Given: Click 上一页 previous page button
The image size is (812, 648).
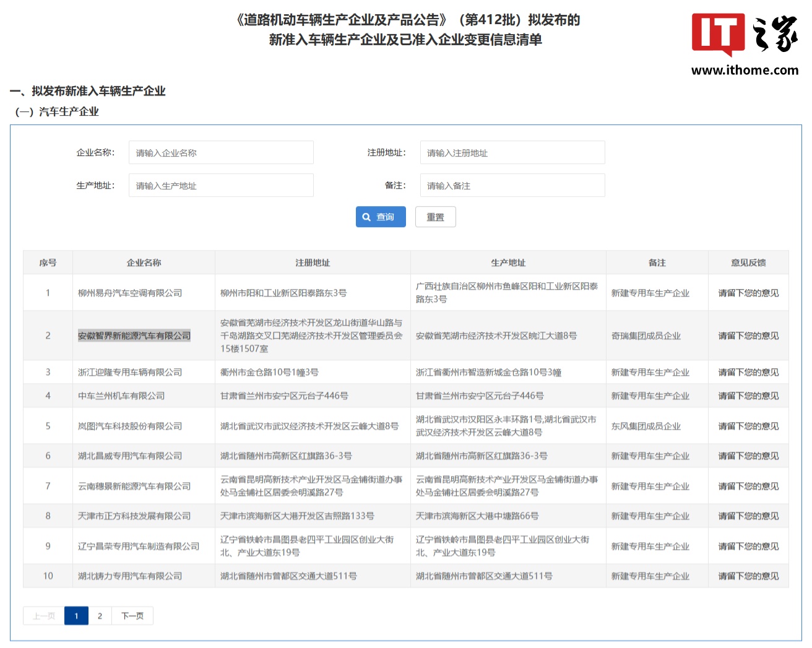Looking at the screenshot, I should pos(44,616).
